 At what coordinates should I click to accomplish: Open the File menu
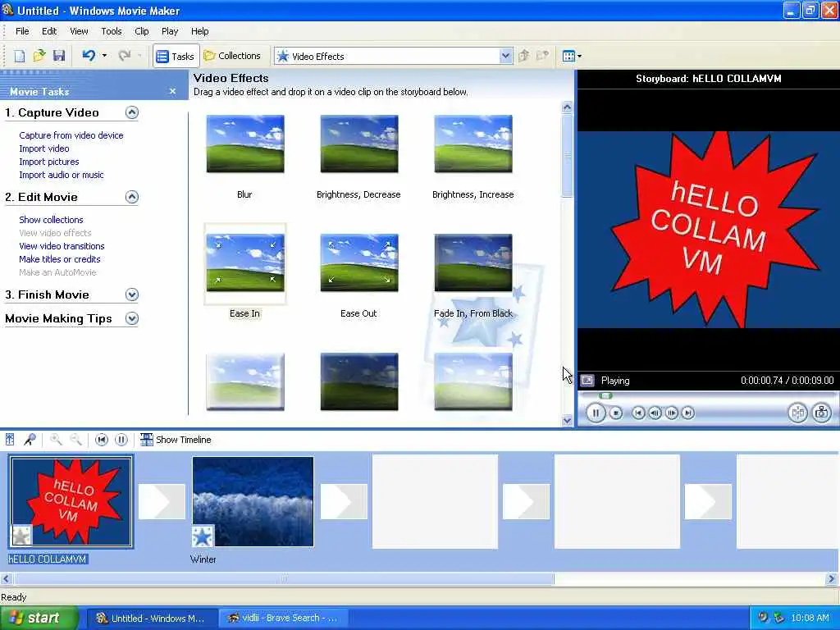(22, 31)
